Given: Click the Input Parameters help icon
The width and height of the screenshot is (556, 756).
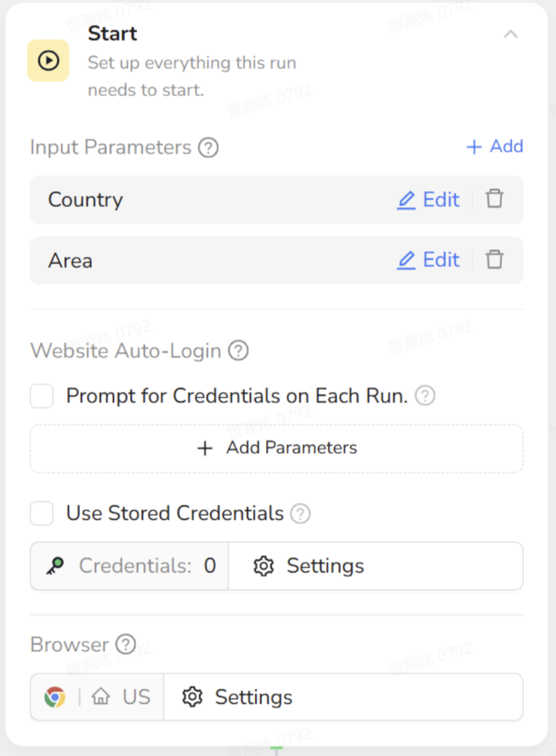Looking at the screenshot, I should 208,148.
